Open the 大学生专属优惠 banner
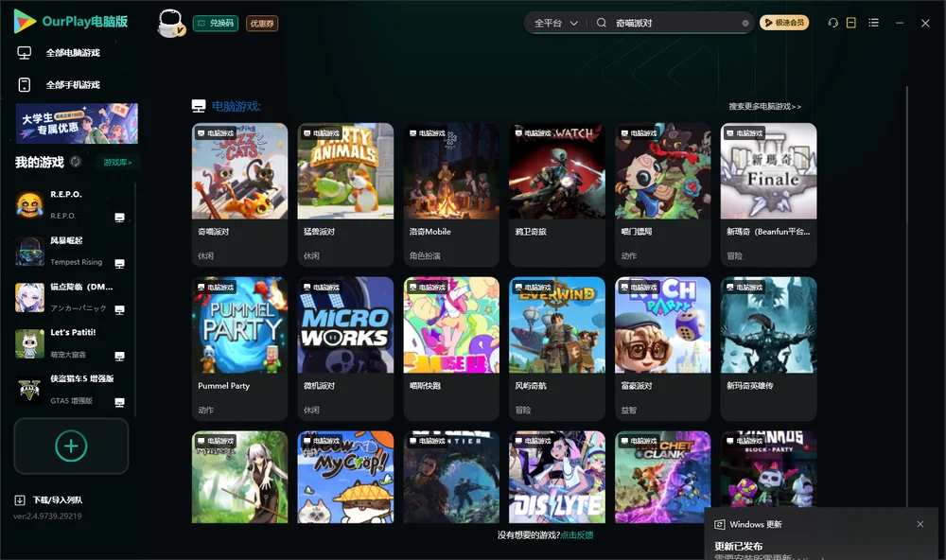 coord(77,123)
